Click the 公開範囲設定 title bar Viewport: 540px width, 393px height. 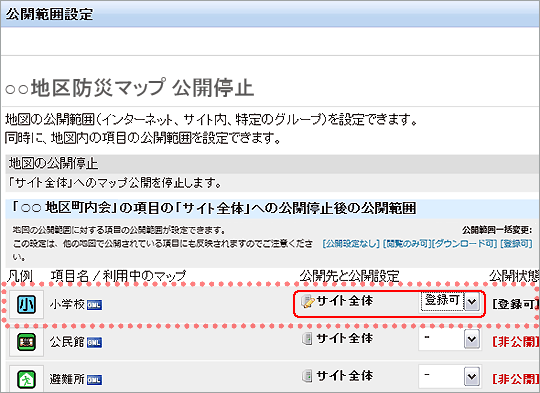270,15
